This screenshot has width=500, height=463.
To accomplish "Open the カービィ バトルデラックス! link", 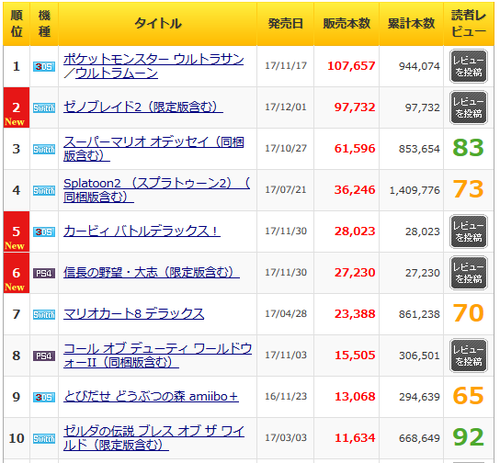I will (142, 231).
